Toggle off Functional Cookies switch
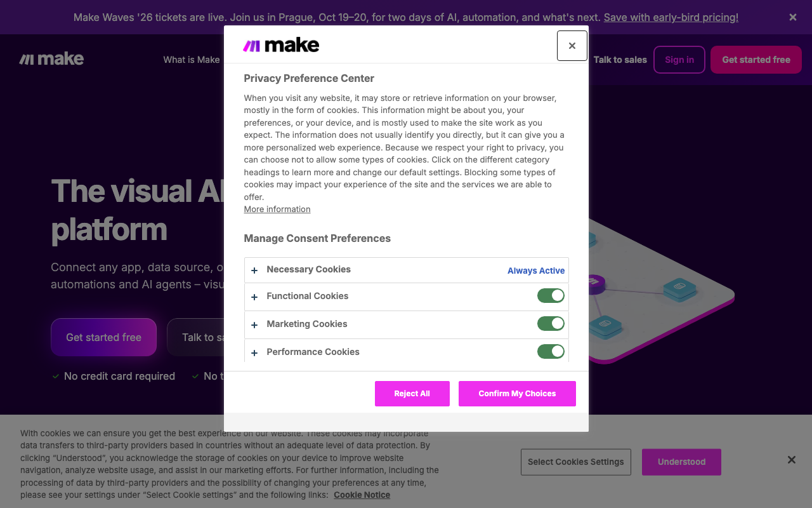The width and height of the screenshot is (812, 508). click(x=551, y=296)
